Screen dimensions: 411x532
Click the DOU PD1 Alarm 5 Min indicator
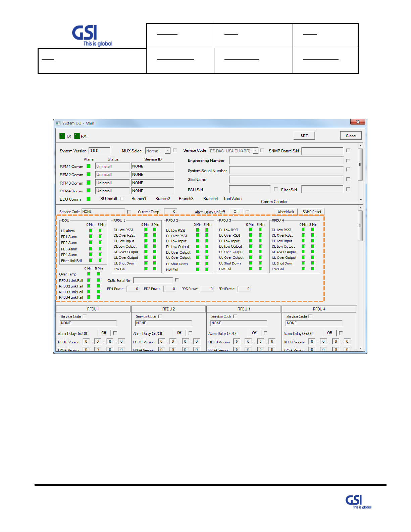[100, 236]
